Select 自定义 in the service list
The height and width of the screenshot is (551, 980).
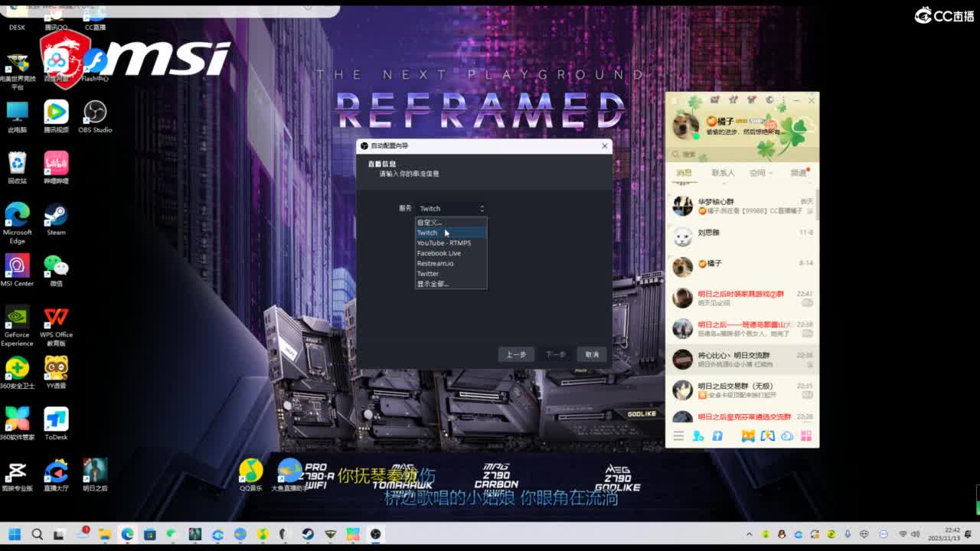[x=451, y=223]
